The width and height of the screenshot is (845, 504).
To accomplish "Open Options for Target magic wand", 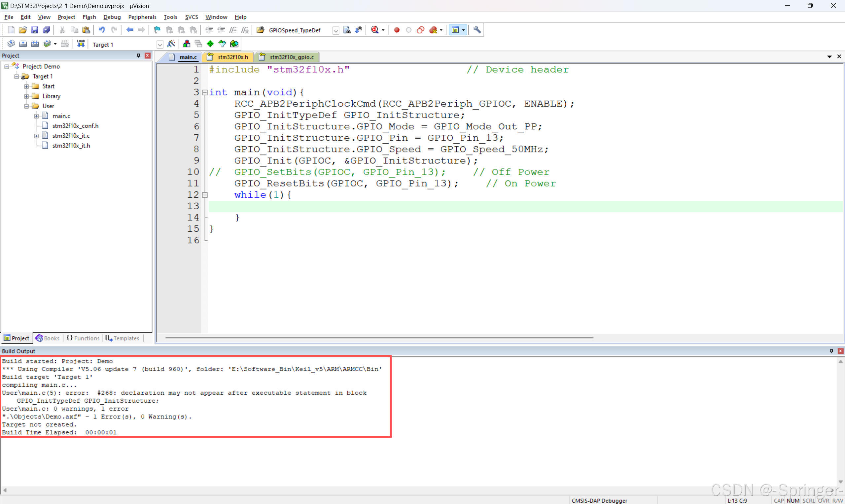I will 171,44.
